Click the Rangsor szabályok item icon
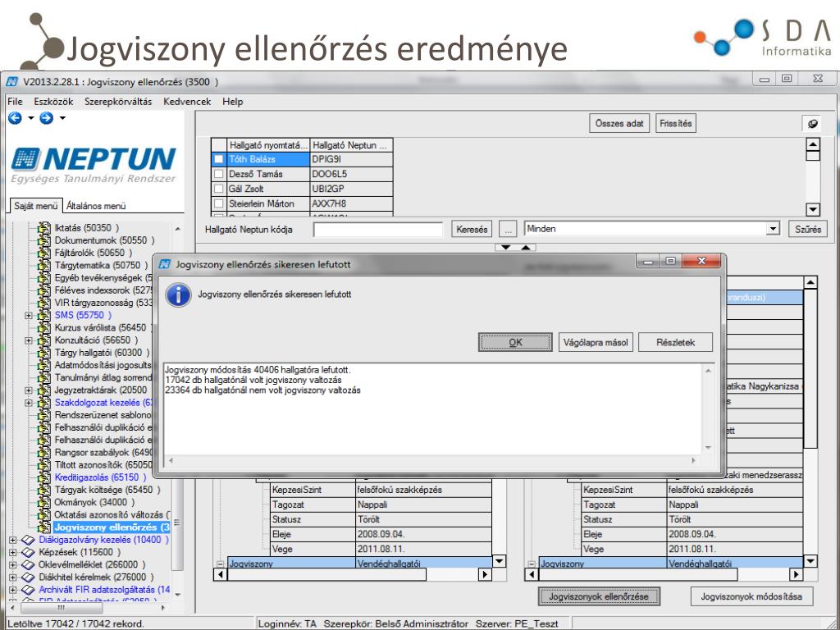The image size is (840, 630). point(44,452)
